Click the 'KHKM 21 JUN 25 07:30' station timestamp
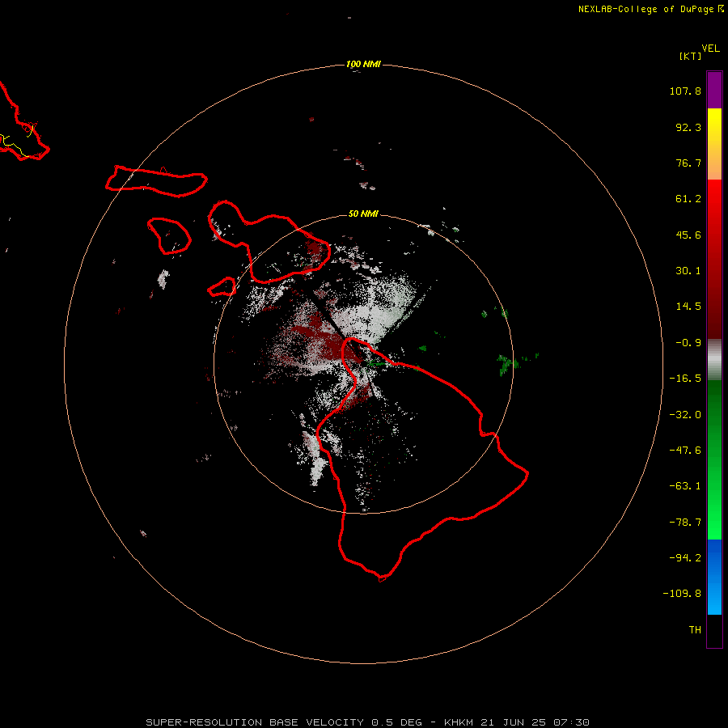Screen dimensions: 728x728 [x=517, y=722]
